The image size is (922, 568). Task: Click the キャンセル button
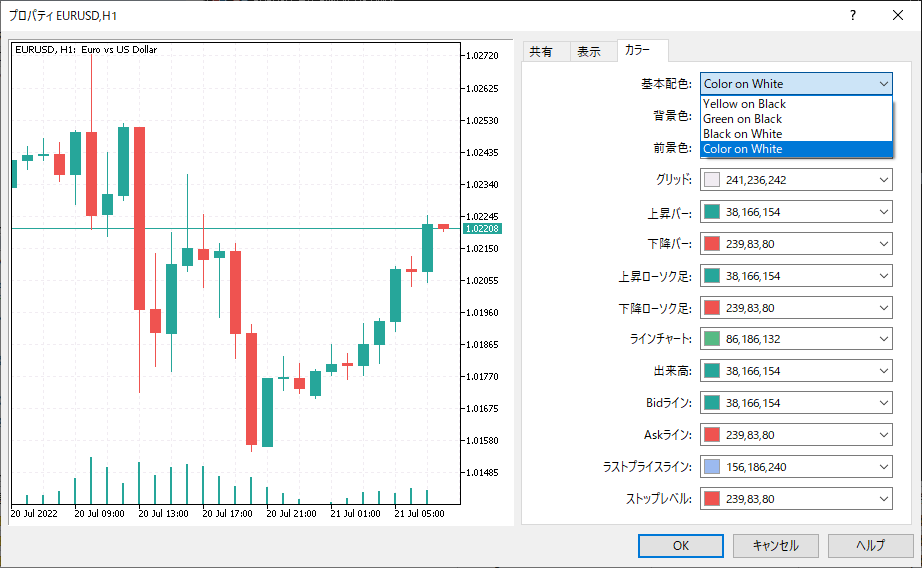coord(776,546)
